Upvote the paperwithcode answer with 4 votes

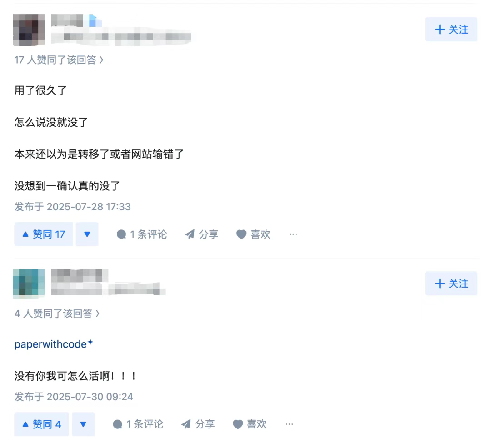click(41, 424)
